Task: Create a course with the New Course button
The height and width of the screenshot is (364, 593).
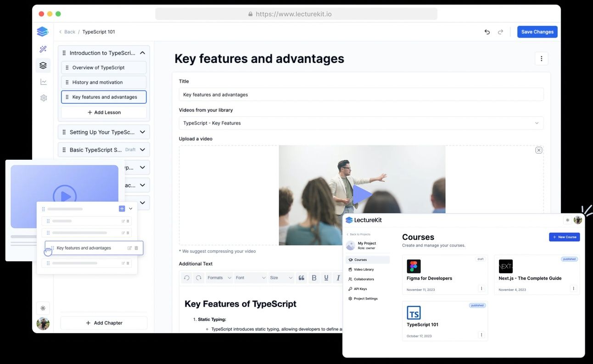Action: (565, 237)
